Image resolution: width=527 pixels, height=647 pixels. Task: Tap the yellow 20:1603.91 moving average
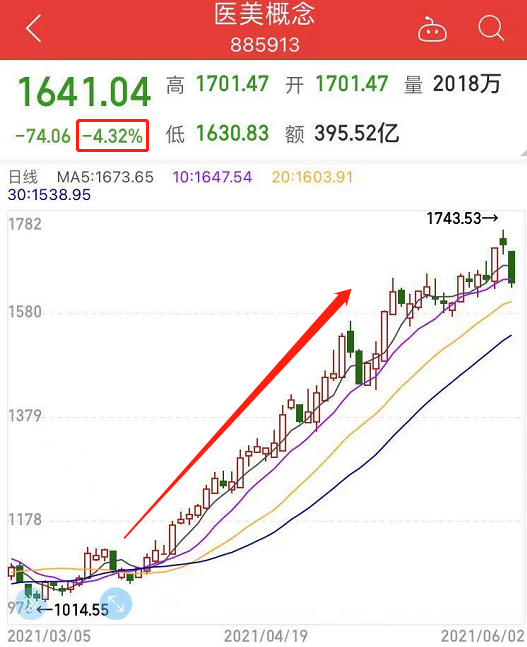[x=312, y=177]
